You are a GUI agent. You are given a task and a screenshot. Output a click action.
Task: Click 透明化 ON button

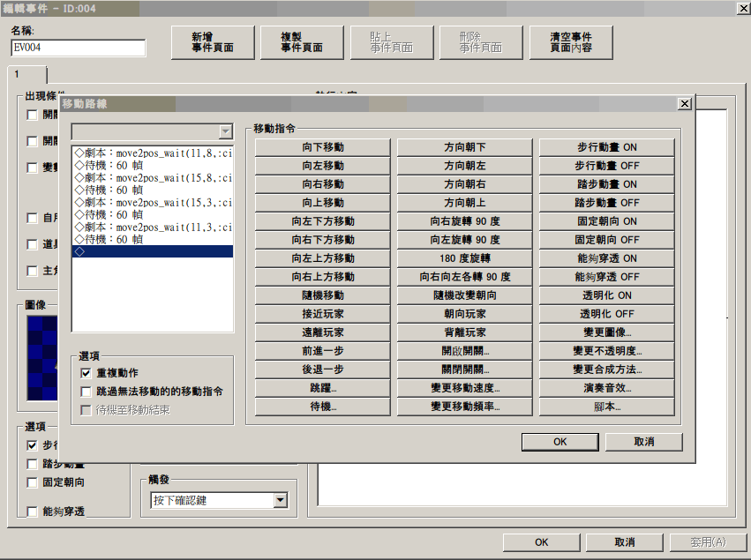tap(607, 295)
